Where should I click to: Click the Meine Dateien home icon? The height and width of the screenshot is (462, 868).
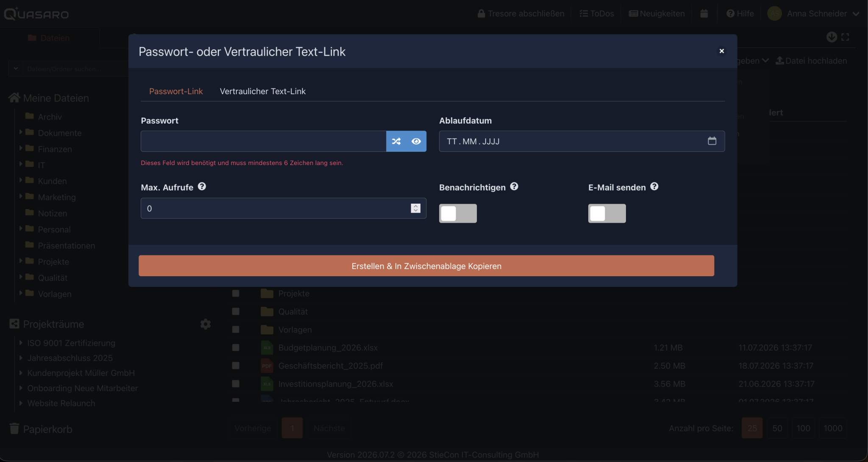point(14,98)
